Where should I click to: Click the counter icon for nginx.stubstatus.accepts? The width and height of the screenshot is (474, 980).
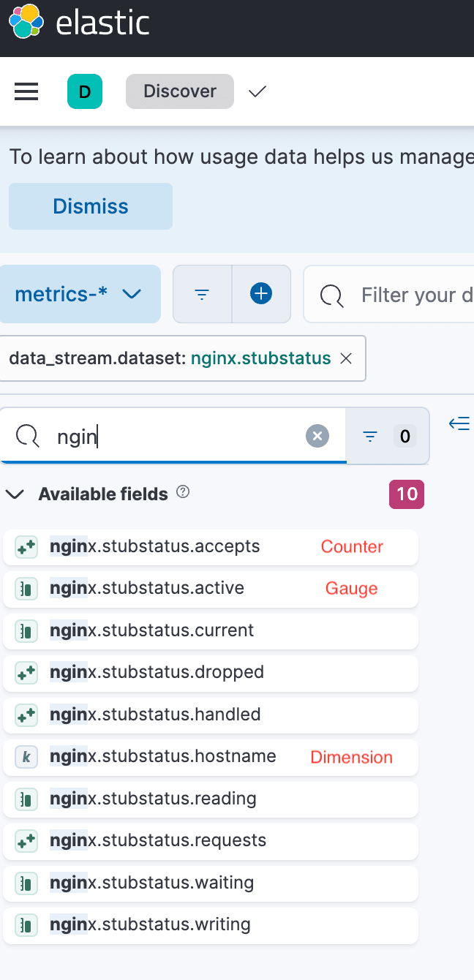[x=26, y=547]
